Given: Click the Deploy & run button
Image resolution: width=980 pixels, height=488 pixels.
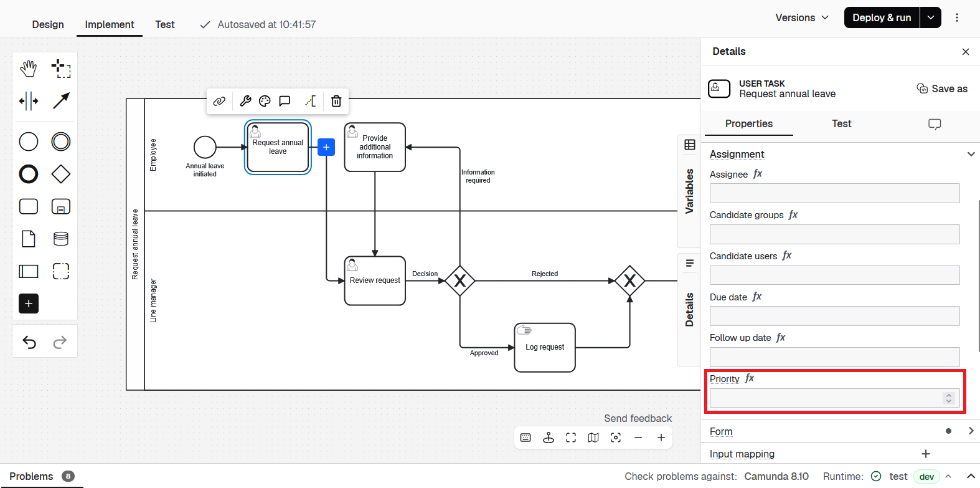Looking at the screenshot, I should pyautogui.click(x=882, y=17).
